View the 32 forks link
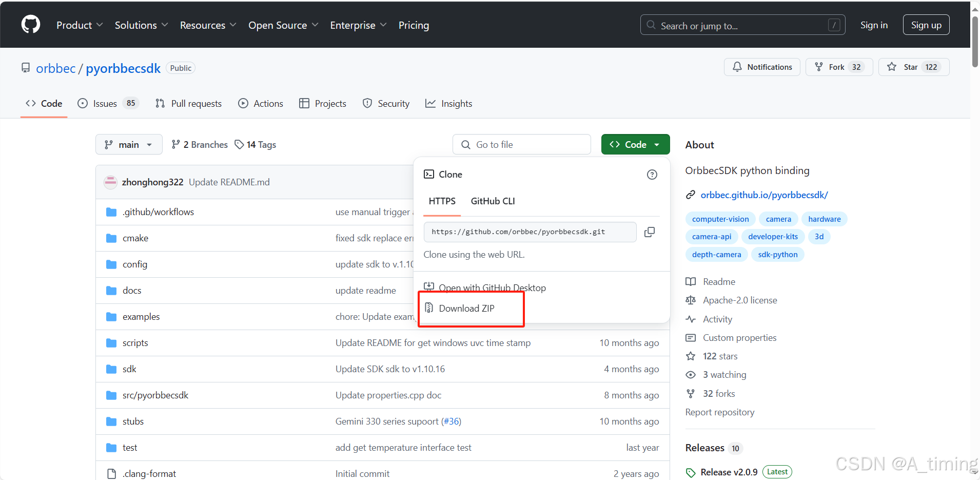This screenshot has width=980, height=480. [x=719, y=394]
